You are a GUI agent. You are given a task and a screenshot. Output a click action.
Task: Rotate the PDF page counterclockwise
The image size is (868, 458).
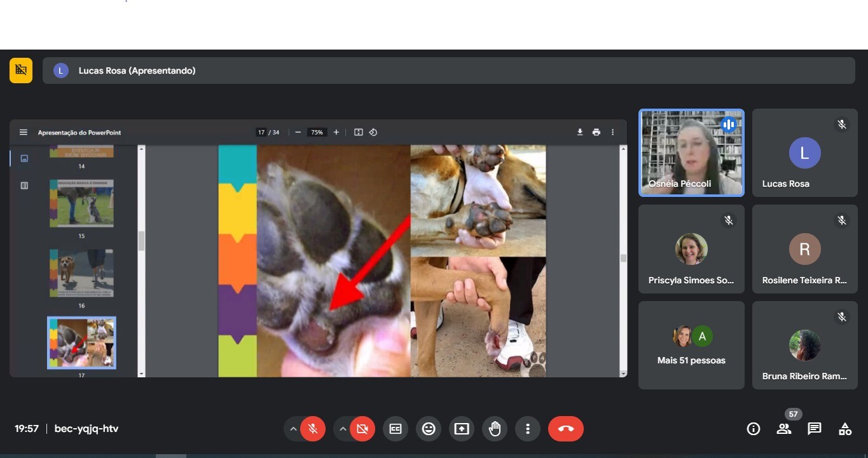coord(373,132)
